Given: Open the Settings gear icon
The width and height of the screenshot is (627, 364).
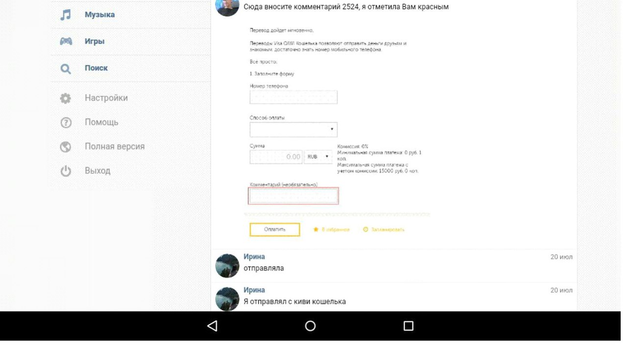Looking at the screenshot, I should click(66, 98).
